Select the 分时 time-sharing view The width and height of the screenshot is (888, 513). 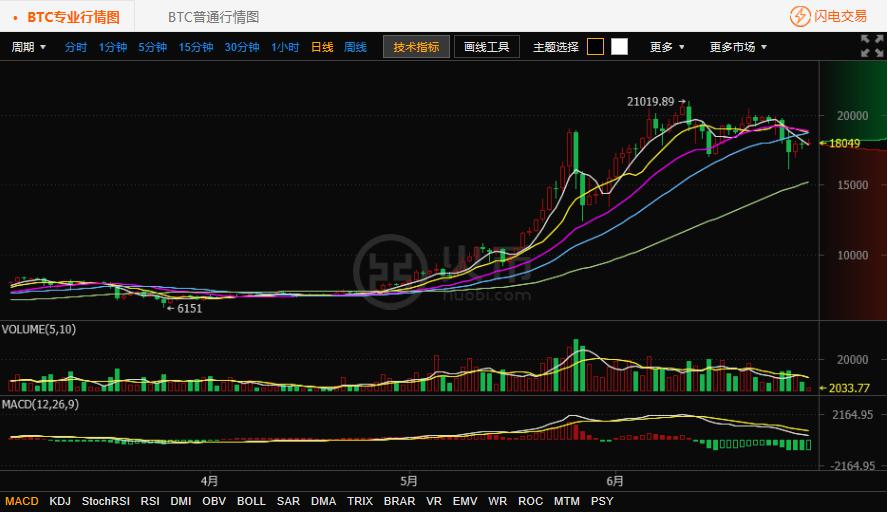[76, 47]
